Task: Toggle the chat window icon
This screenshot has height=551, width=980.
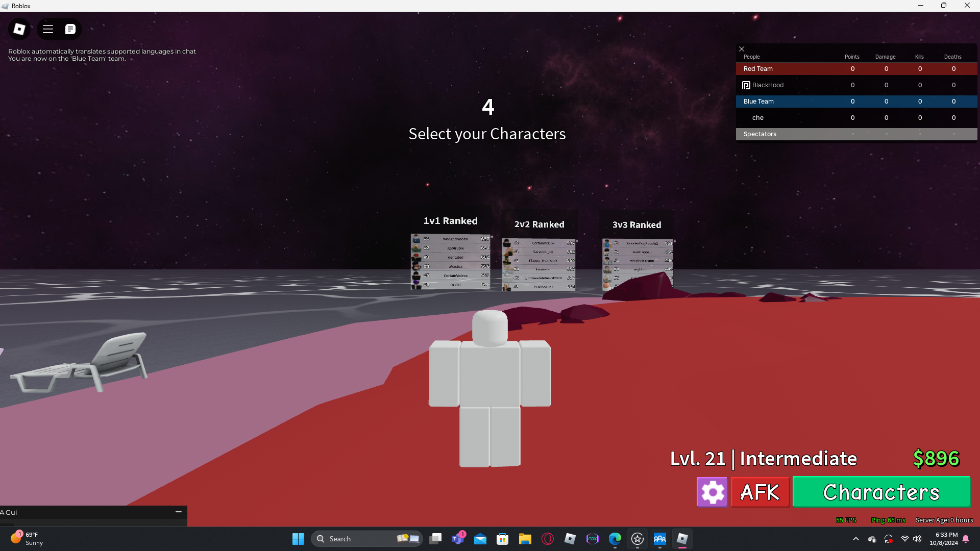Action: pos(70,29)
